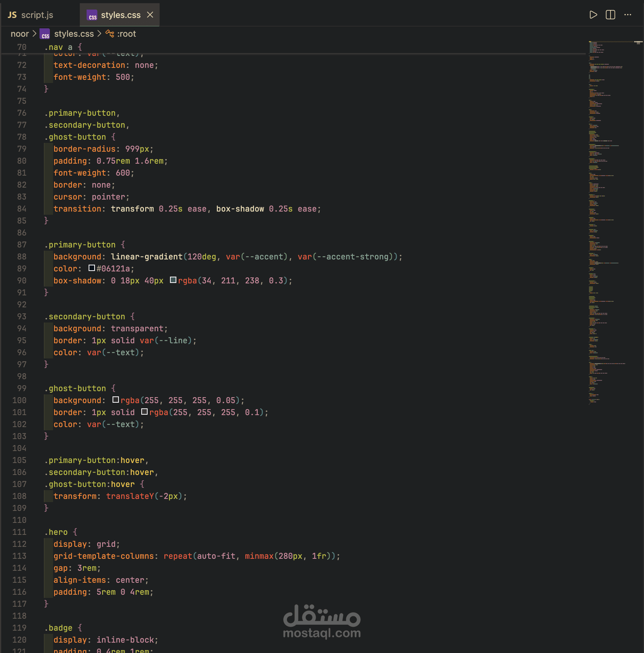
Task: Click the CSS file icon in breadcrumb
Action: coord(45,34)
